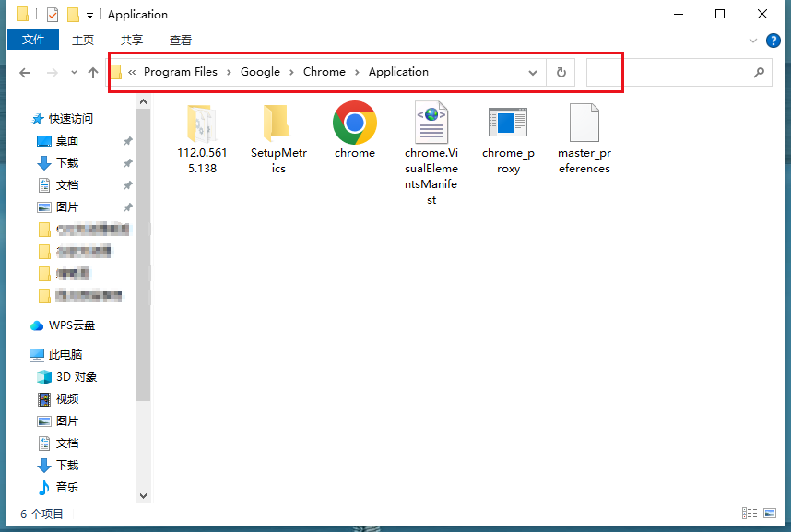Open the 文件 menu tab
This screenshot has width=791, height=532.
(33, 40)
